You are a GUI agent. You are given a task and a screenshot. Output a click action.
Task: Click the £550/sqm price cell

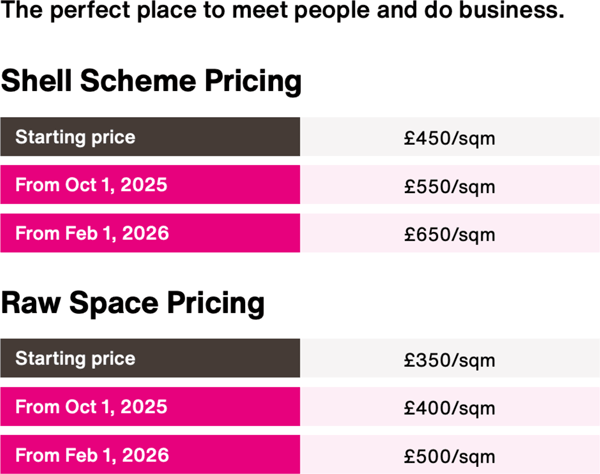[450, 187]
